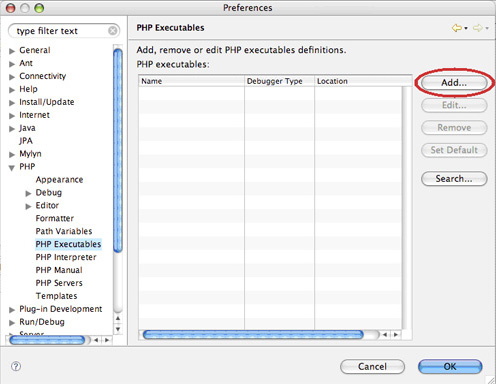
Task: Select General preferences category
Action: [x=35, y=50]
